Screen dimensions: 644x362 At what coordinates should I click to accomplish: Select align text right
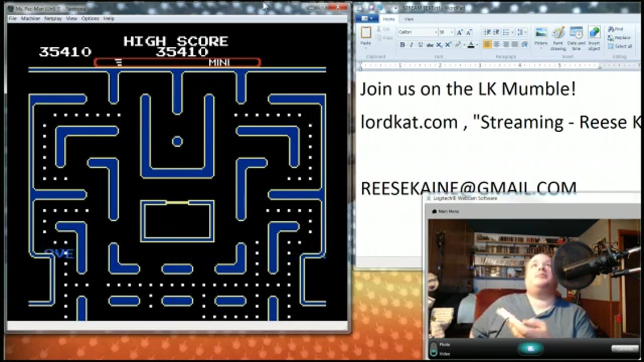tap(506, 45)
